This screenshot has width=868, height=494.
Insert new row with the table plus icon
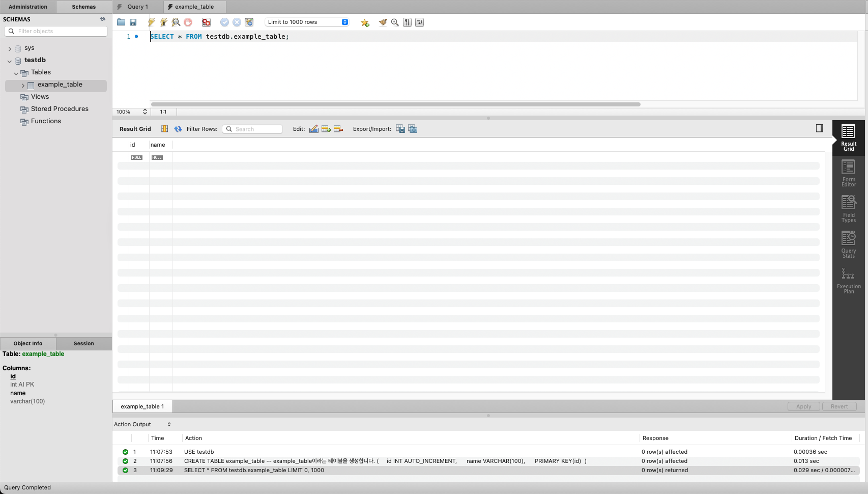click(326, 129)
